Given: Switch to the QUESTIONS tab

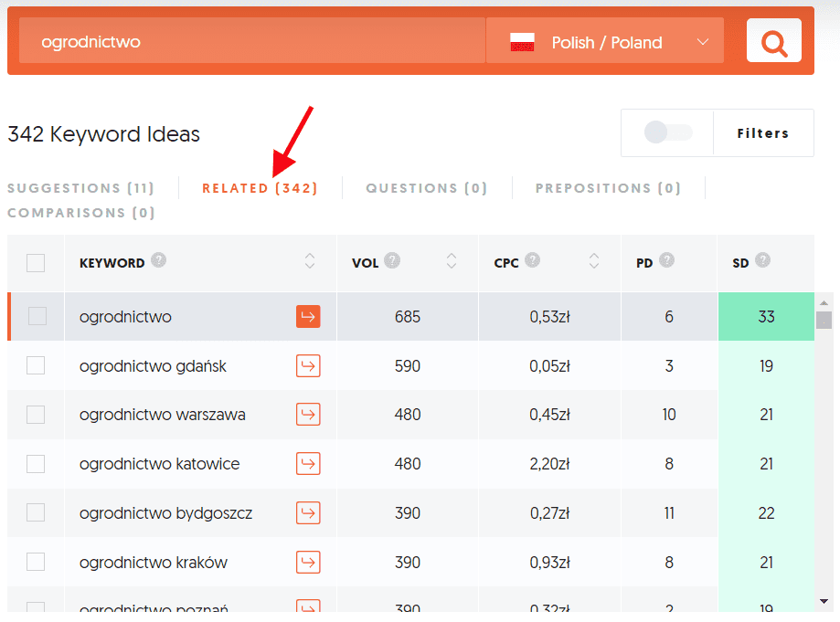Looking at the screenshot, I should pyautogui.click(x=426, y=188).
